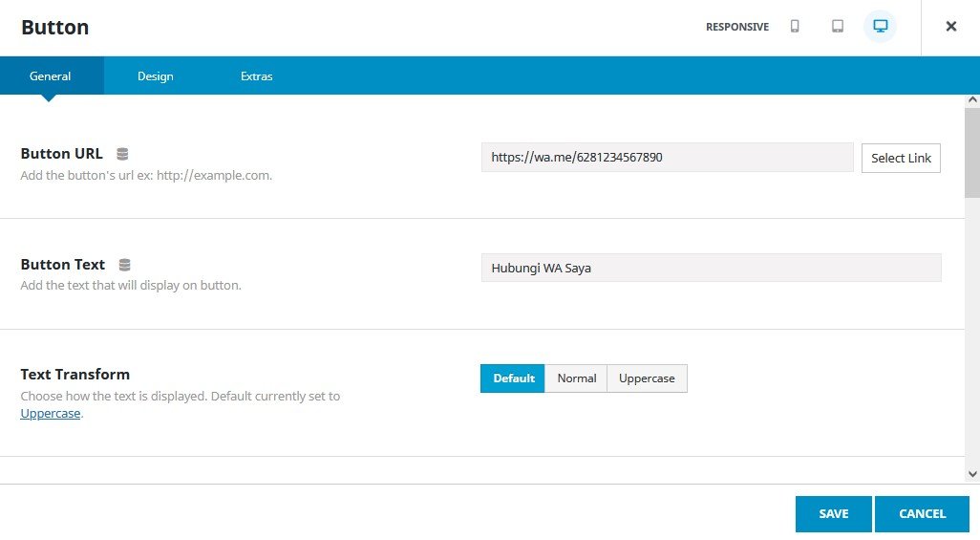
Task: Cancel the button changes
Action: coord(922,514)
